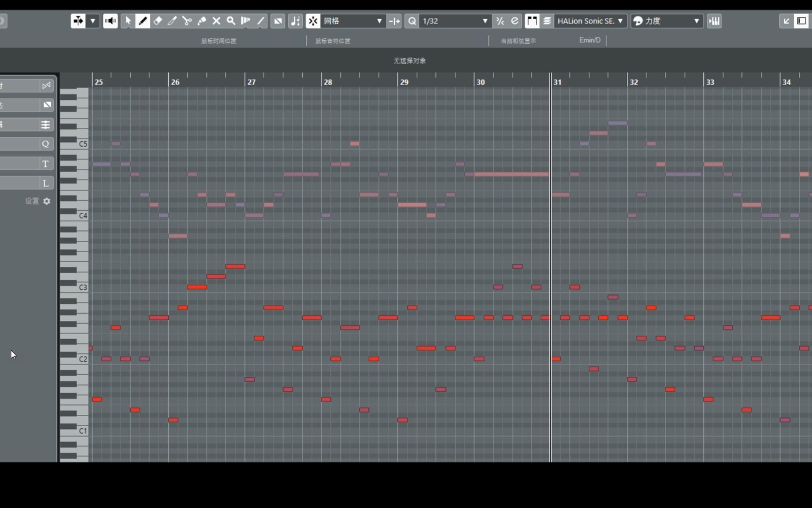Click bar 26 on the ruler
The height and width of the screenshot is (508, 812).
[175, 82]
